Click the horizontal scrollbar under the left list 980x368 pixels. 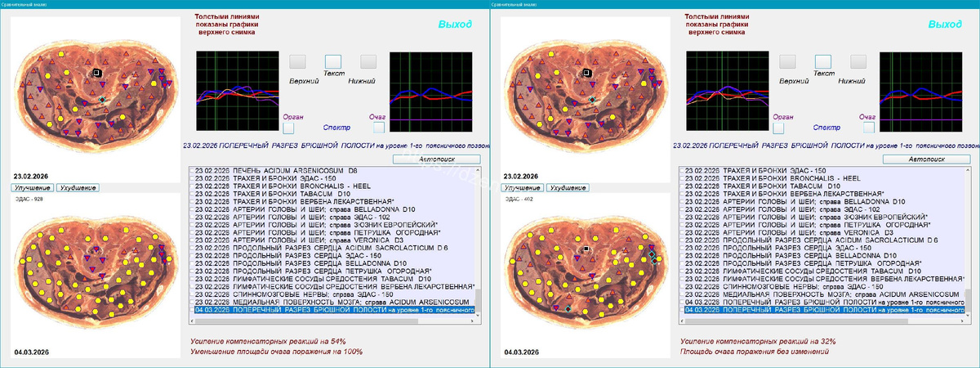[x=331, y=321]
